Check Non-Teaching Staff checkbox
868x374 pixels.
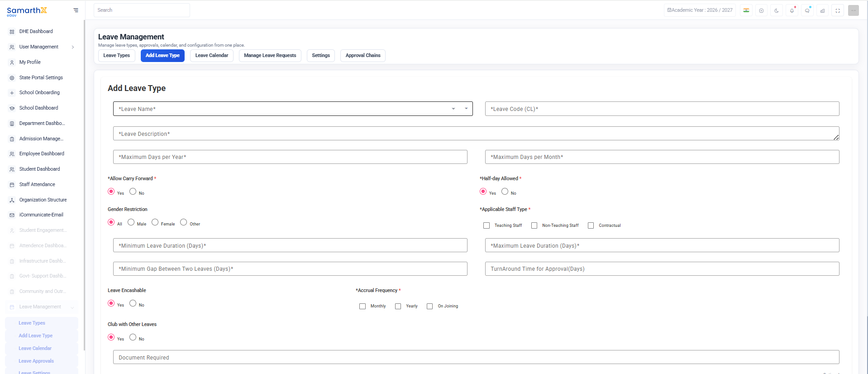[x=534, y=225]
